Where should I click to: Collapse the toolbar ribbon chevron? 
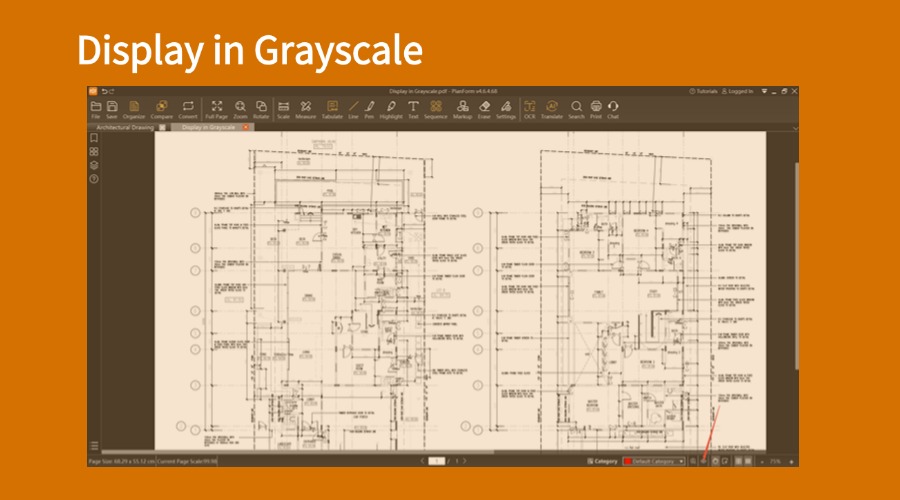pyautogui.click(x=795, y=128)
